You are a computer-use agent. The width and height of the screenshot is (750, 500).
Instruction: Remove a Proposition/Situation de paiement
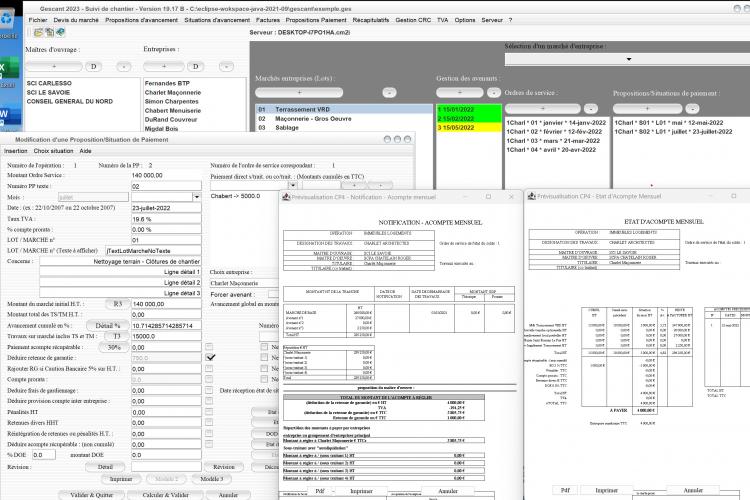692,109
